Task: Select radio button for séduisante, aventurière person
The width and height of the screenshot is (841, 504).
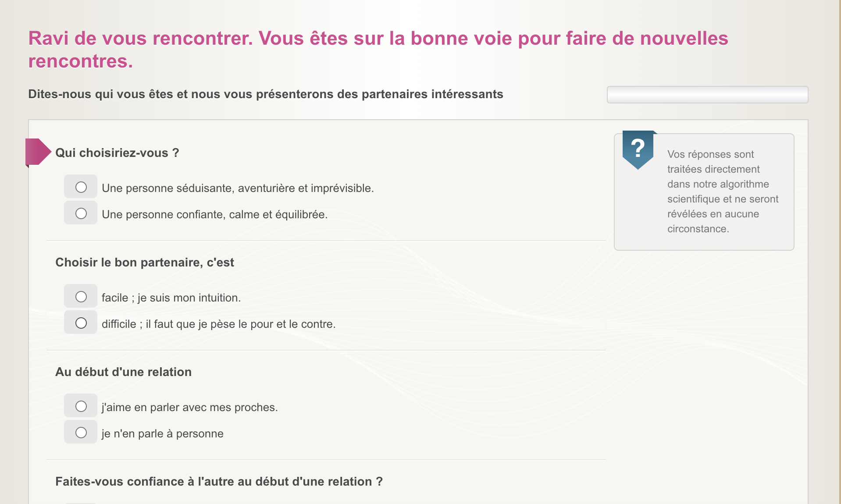Action: pyautogui.click(x=81, y=187)
